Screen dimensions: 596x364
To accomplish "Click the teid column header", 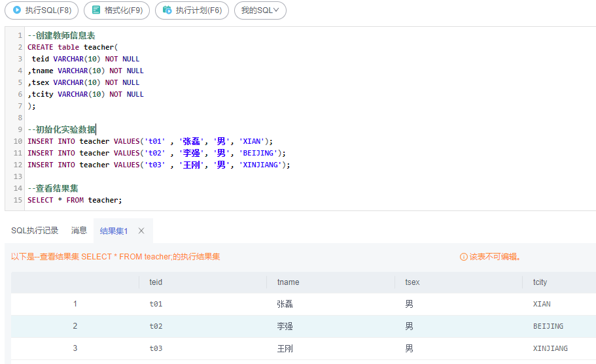I will [156, 282].
